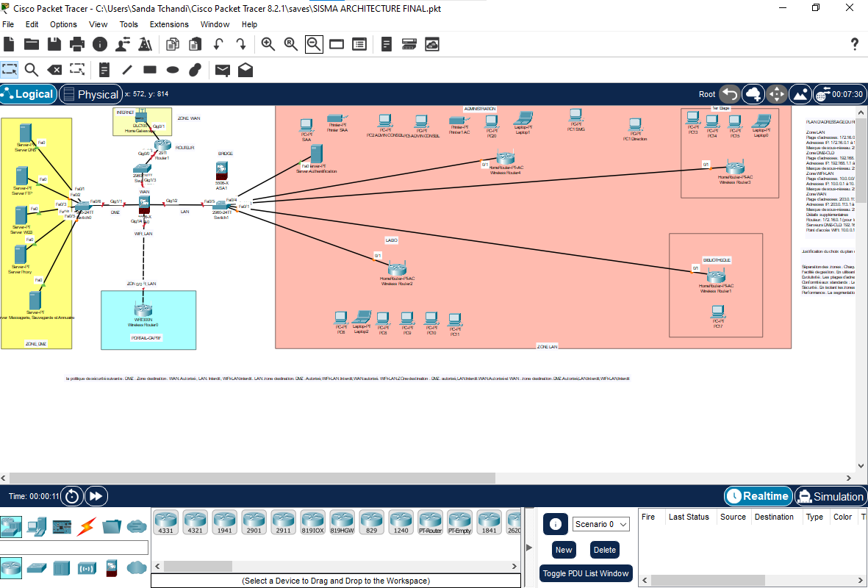The height and width of the screenshot is (588, 868).
Task: Click the Open file folder icon
Action: [x=32, y=44]
